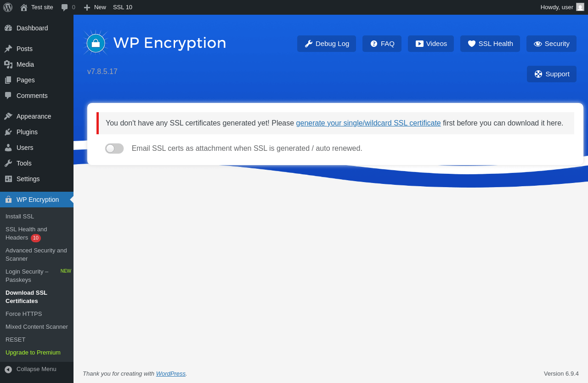
Task: Open the Dashboard icon in sidebar
Action: [8, 28]
